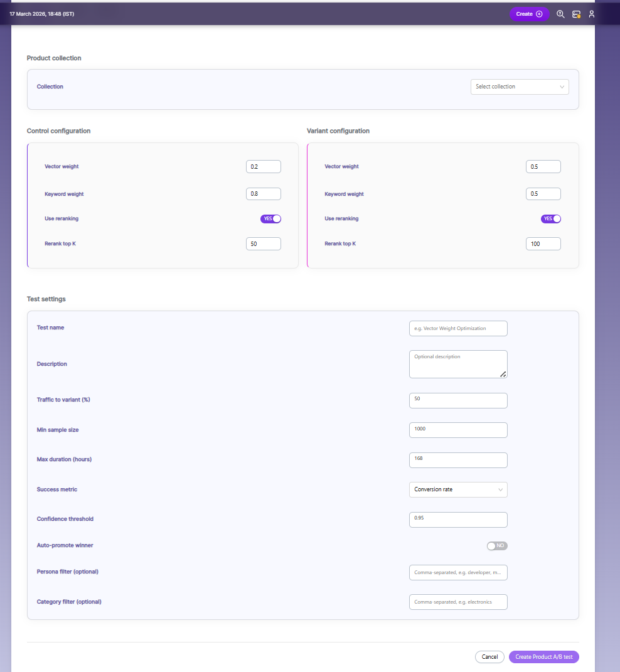The width and height of the screenshot is (620, 672).
Task: Focus the Test name input
Action: pos(458,328)
